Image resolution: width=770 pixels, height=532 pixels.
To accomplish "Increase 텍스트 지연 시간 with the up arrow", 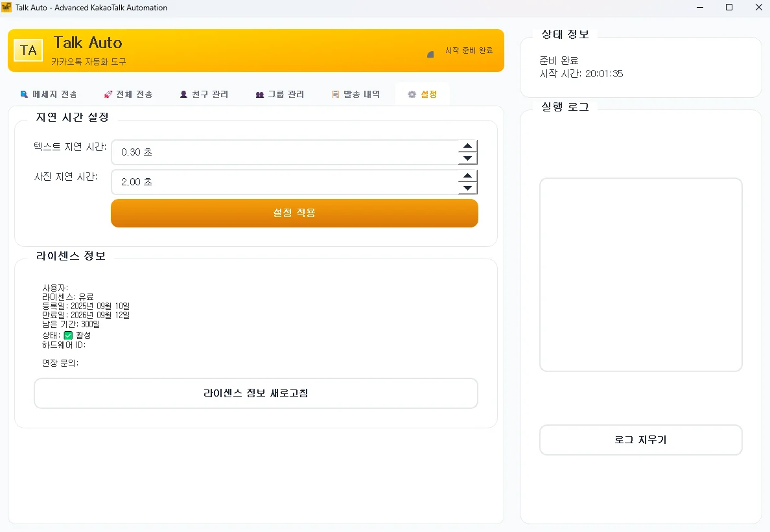I will click(x=468, y=147).
